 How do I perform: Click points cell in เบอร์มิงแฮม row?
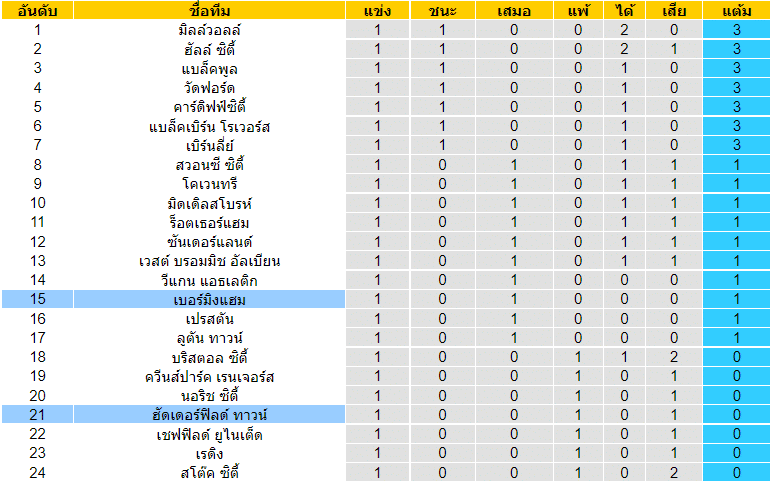[x=737, y=299]
